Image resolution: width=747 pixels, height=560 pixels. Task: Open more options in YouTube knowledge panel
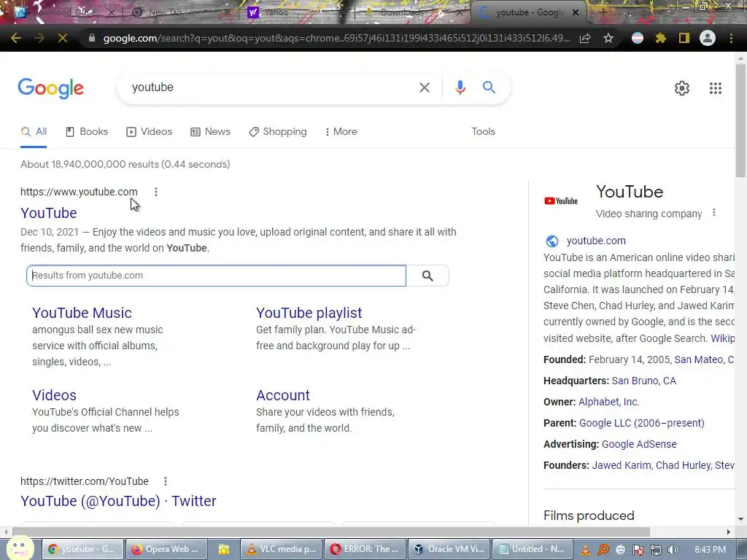(713, 213)
